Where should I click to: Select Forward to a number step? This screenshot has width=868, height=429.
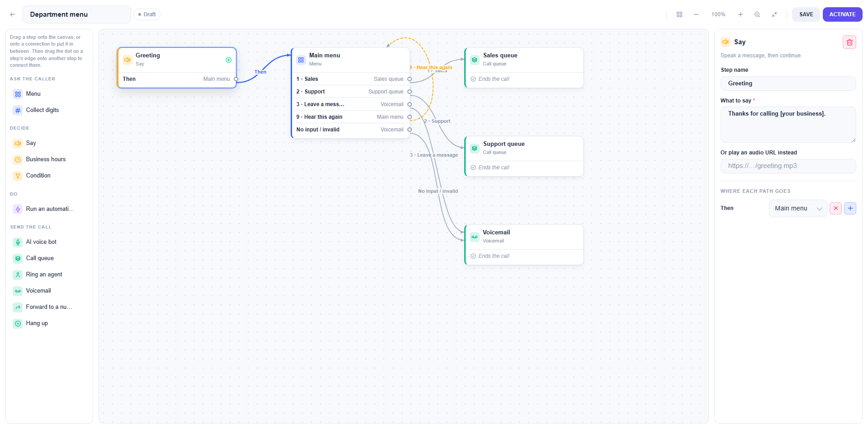(x=49, y=307)
